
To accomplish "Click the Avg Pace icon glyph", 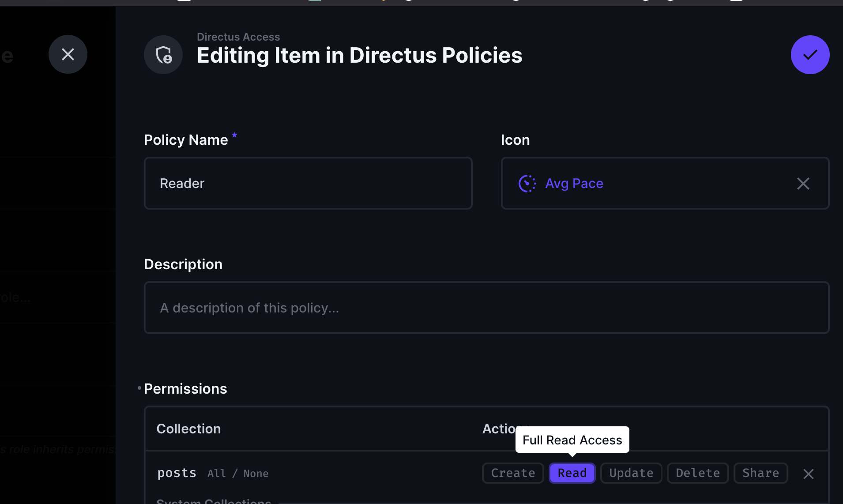I will click(x=527, y=184).
